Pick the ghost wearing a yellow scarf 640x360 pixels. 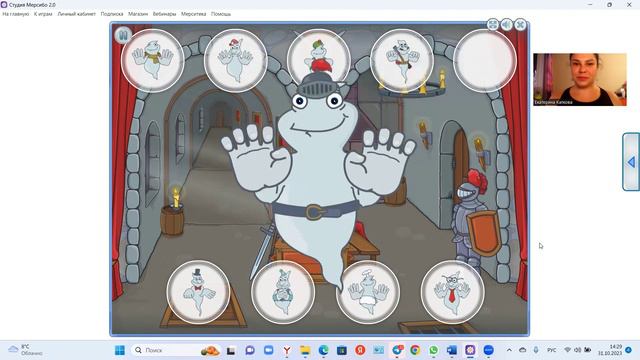pos(153,60)
